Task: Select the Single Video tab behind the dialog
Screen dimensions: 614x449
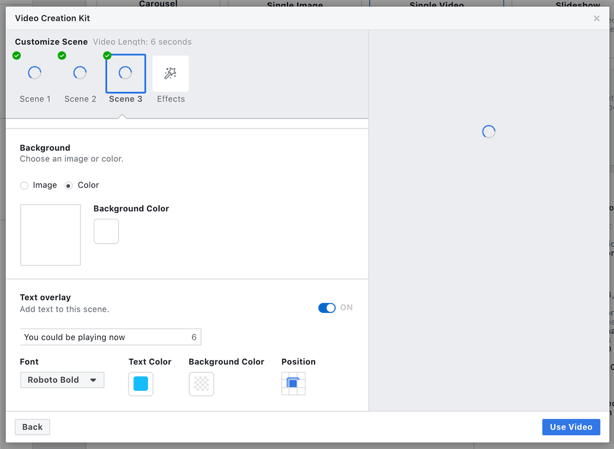Action: (x=437, y=4)
